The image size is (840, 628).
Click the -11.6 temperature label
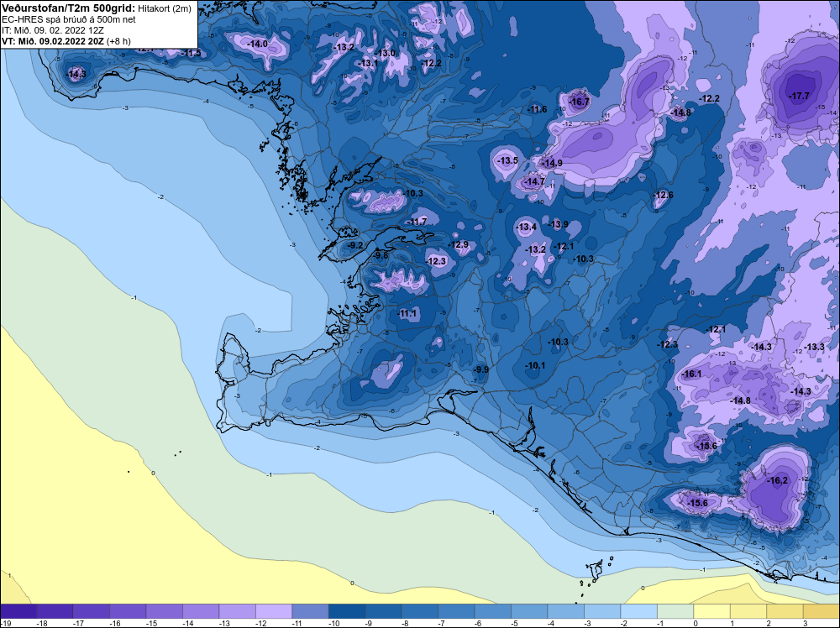point(538,109)
